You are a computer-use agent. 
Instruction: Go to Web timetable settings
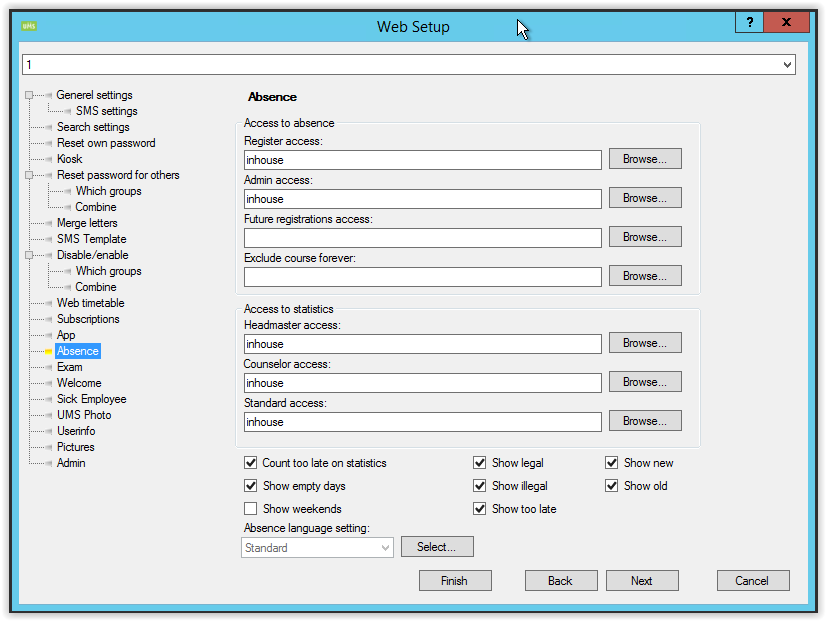pyautogui.click(x=90, y=303)
